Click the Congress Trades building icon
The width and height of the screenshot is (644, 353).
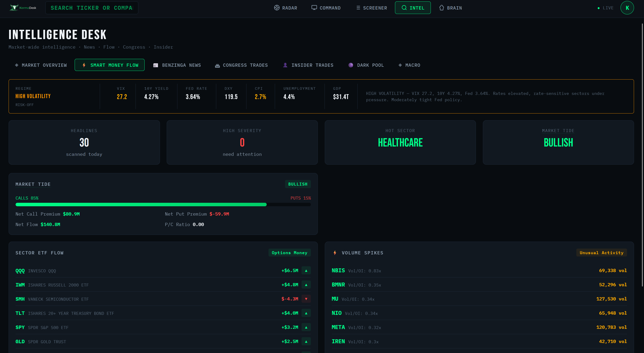coord(217,66)
